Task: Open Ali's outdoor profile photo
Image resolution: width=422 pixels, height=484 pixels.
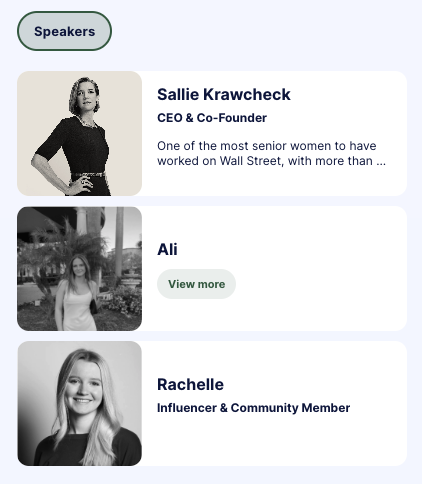Action: (79, 269)
